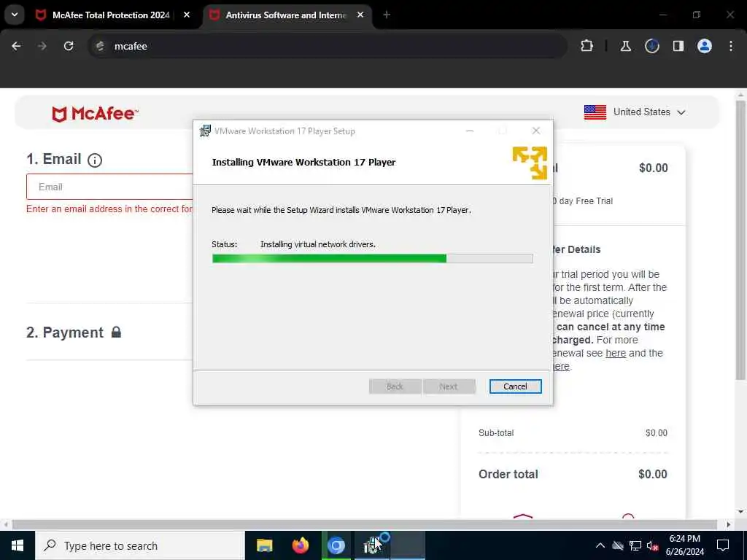Click the McAfee logo

(x=95, y=114)
